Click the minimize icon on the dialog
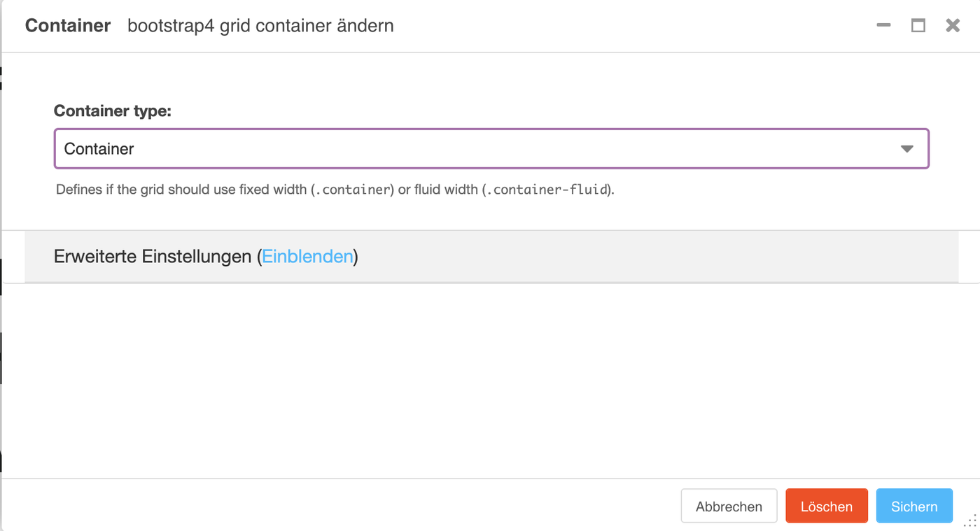The height and width of the screenshot is (531, 980). (x=883, y=25)
